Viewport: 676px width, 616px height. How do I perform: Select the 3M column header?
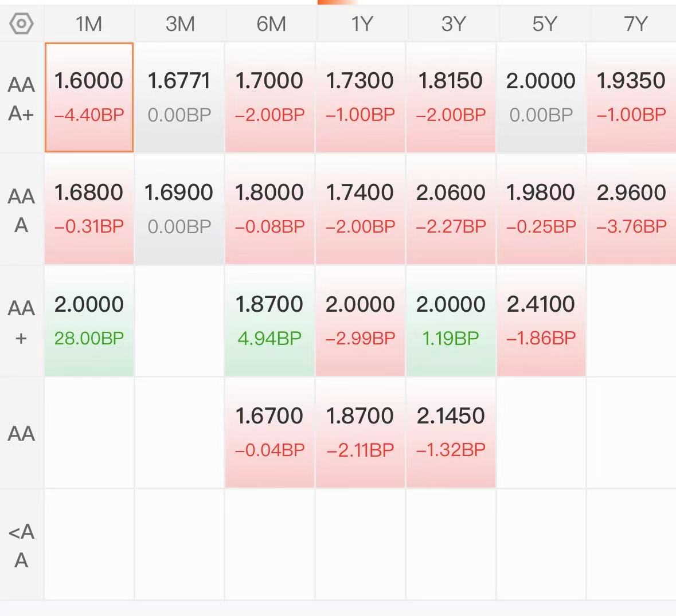[x=180, y=23]
